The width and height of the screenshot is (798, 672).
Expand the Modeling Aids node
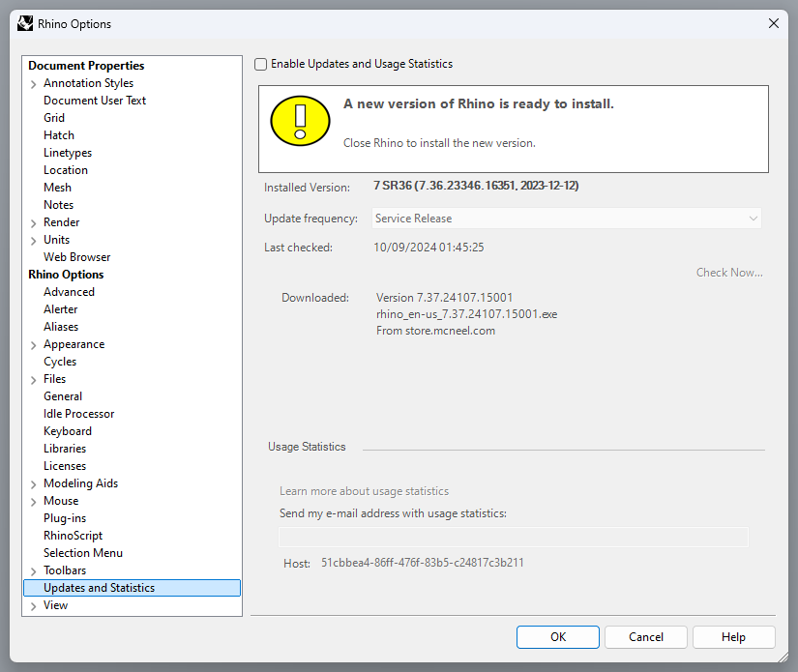[34, 484]
